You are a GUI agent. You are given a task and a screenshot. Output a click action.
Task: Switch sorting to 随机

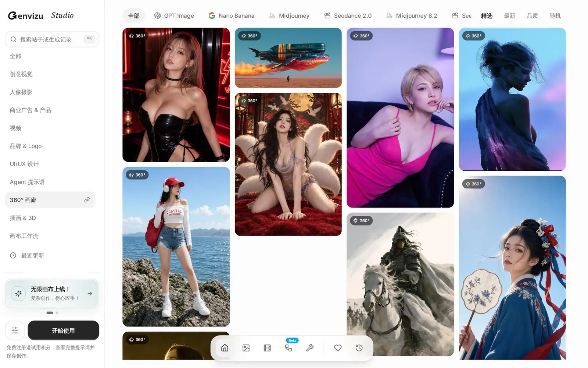pos(555,15)
